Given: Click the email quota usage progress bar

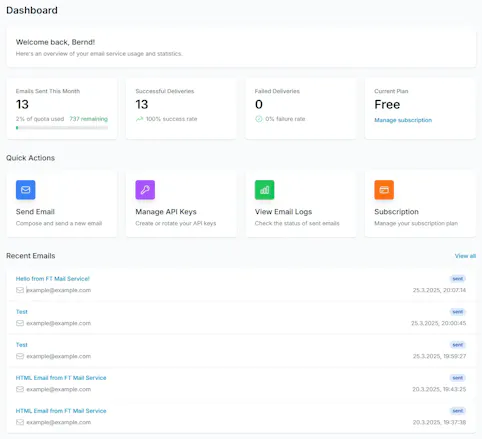Looking at the screenshot, I should [62, 128].
